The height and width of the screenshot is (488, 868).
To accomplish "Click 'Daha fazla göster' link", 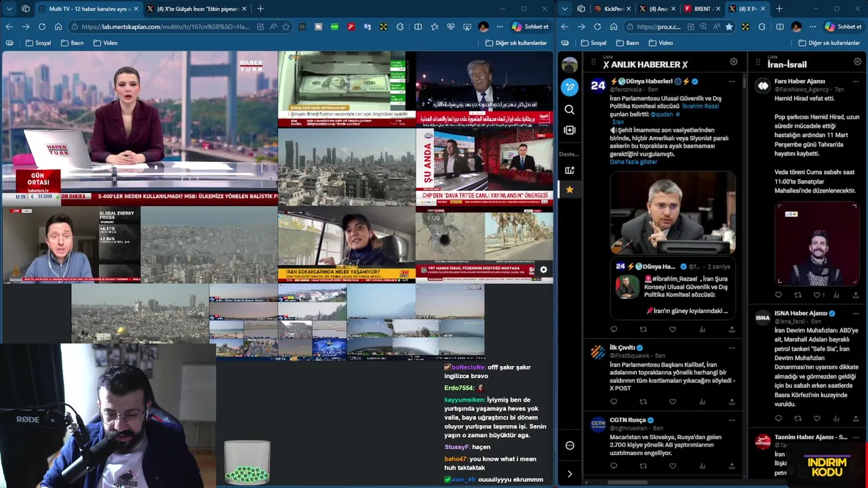I will (633, 162).
